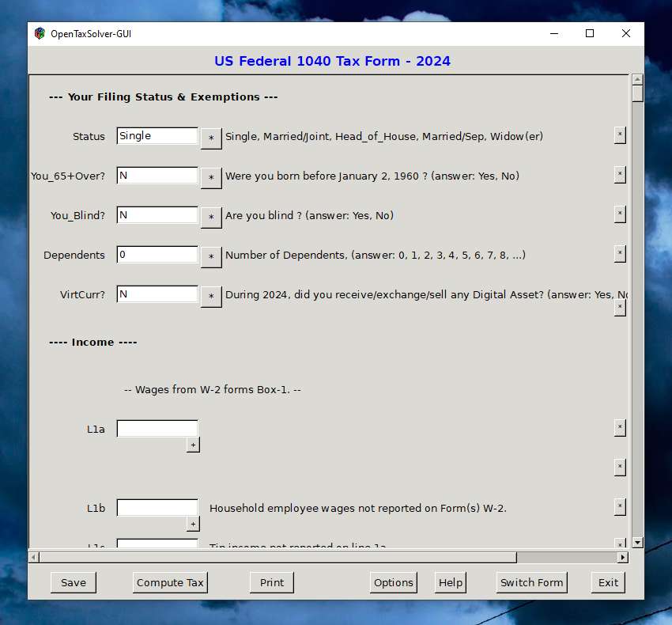Click vertical scrollbar down arrow
Viewport: 672px width, 625px height.
637,543
